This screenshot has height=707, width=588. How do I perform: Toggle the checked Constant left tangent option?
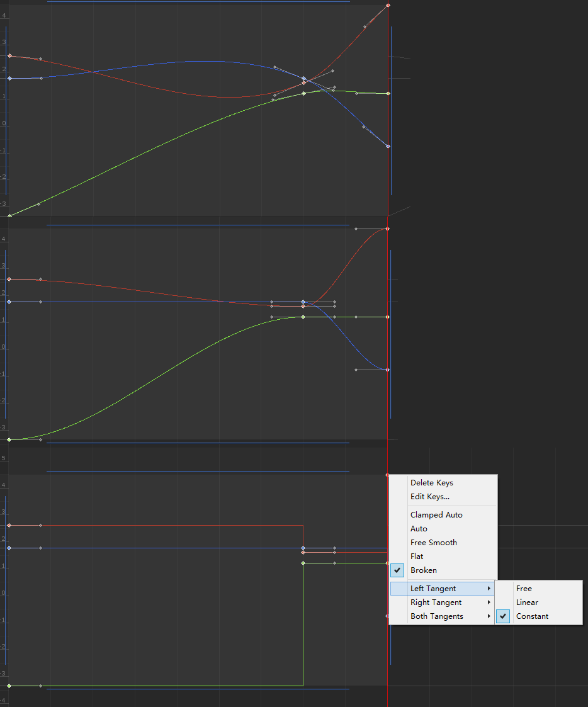[x=538, y=616]
